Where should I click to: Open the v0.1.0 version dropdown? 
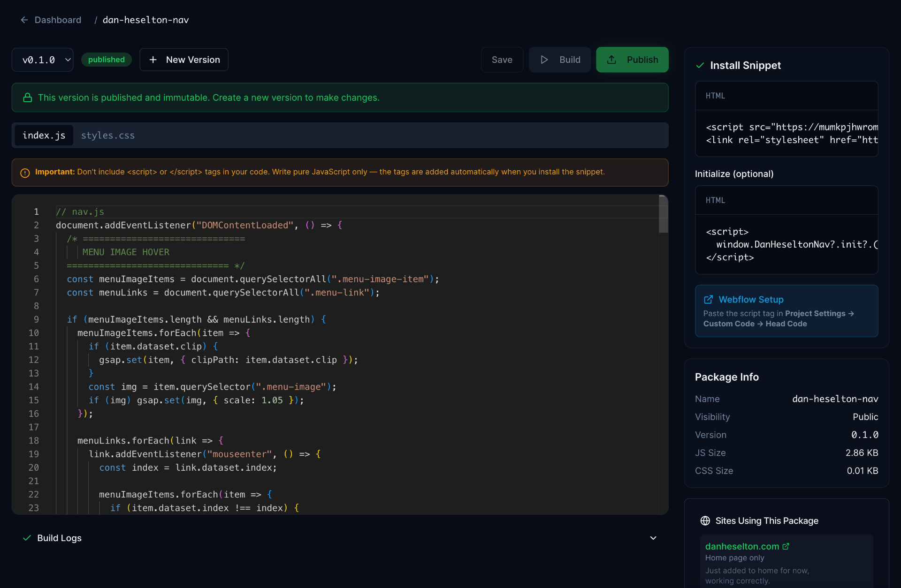point(43,60)
